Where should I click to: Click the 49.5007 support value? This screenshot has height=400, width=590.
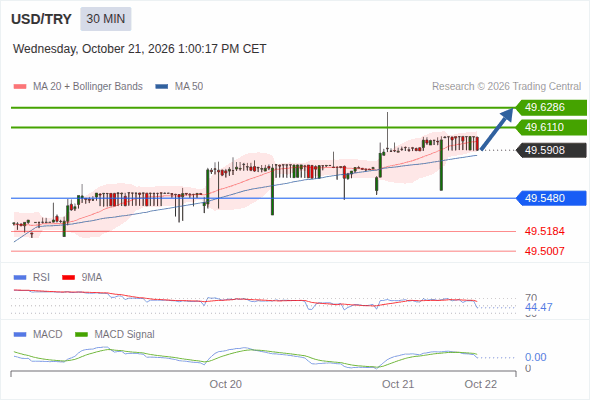point(545,251)
